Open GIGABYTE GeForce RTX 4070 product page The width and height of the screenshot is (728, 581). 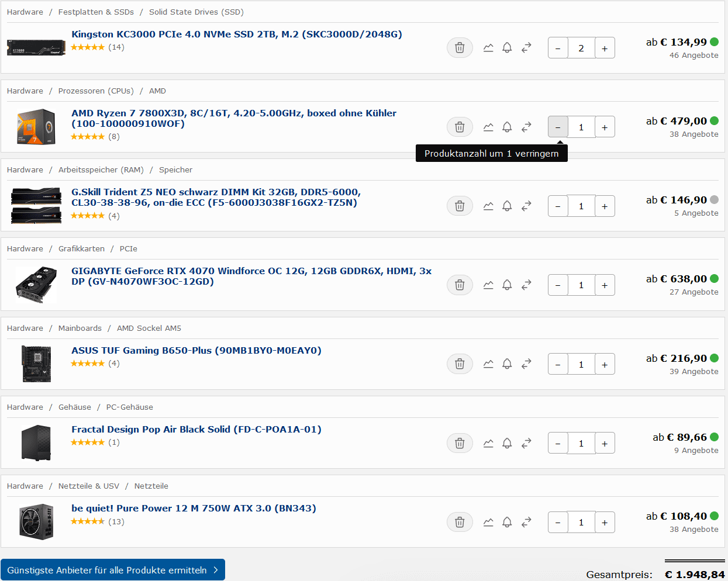(x=251, y=276)
